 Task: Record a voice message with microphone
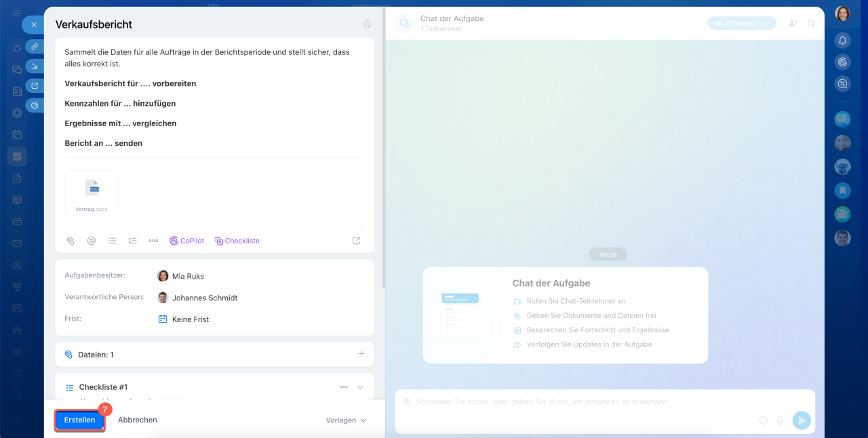(780, 420)
